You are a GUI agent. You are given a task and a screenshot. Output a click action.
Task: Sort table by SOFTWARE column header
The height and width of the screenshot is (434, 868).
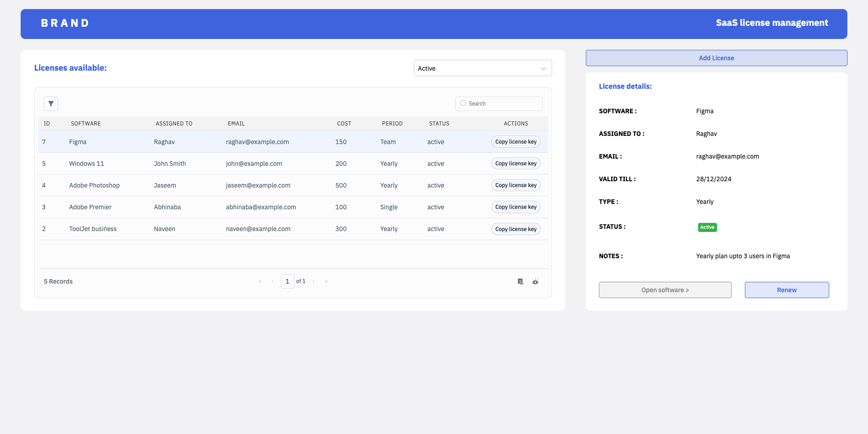pos(86,124)
